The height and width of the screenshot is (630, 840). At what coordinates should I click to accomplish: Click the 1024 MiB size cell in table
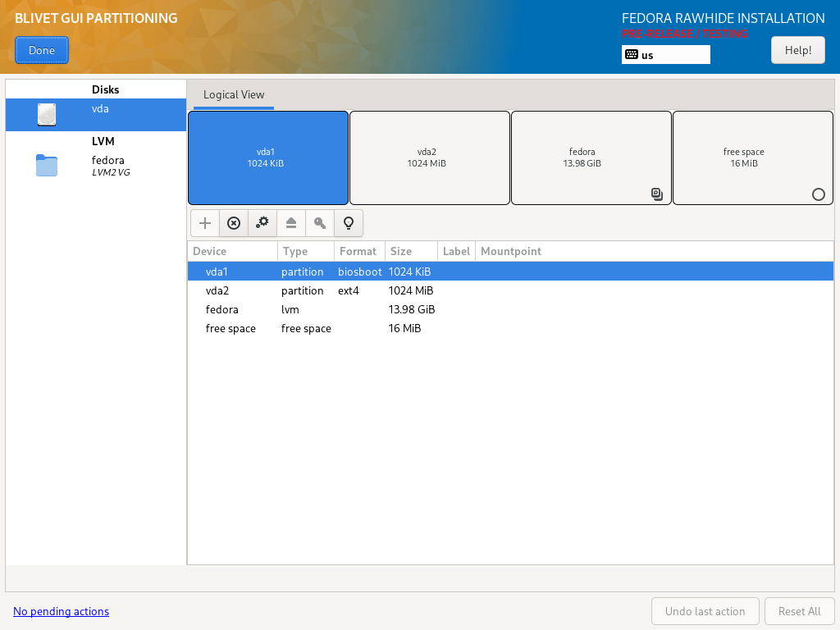point(411,290)
